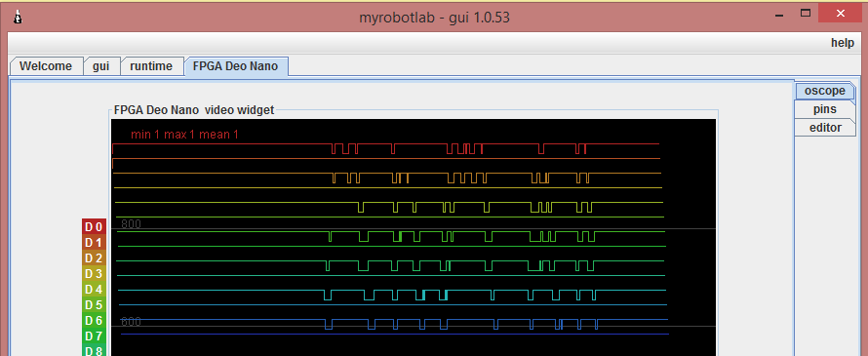Open the pins side tab

pyautogui.click(x=825, y=109)
